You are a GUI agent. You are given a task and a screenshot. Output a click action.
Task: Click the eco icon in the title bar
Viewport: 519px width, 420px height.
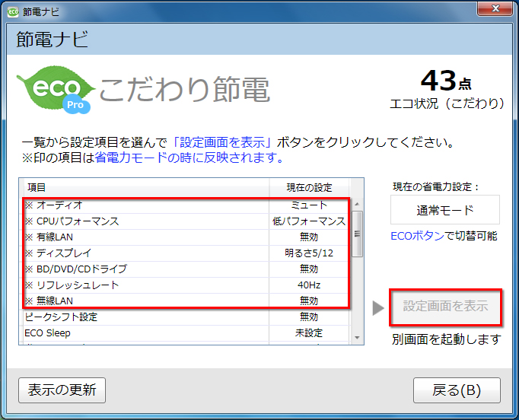pos(13,12)
